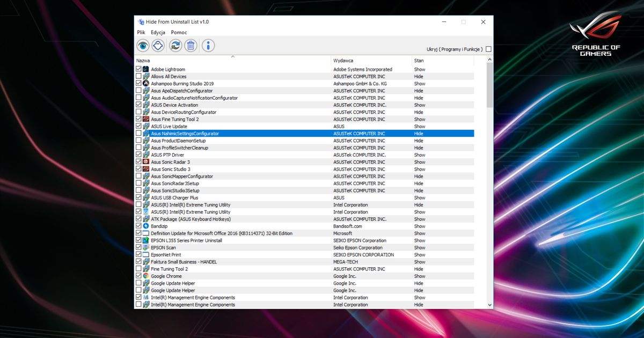Screen dimensions: 644x338
Task: Click the ASUS Live Update icon
Action: pos(146,127)
